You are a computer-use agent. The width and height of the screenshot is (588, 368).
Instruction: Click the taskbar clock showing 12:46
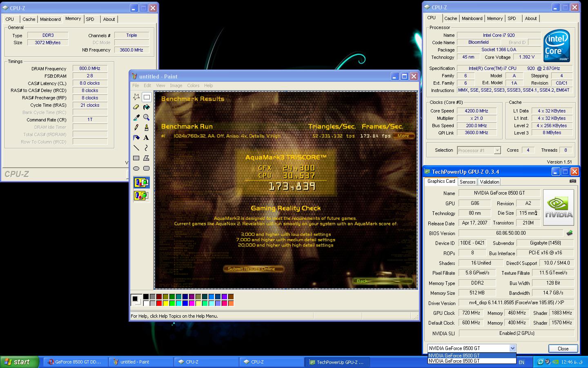(x=572, y=362)
